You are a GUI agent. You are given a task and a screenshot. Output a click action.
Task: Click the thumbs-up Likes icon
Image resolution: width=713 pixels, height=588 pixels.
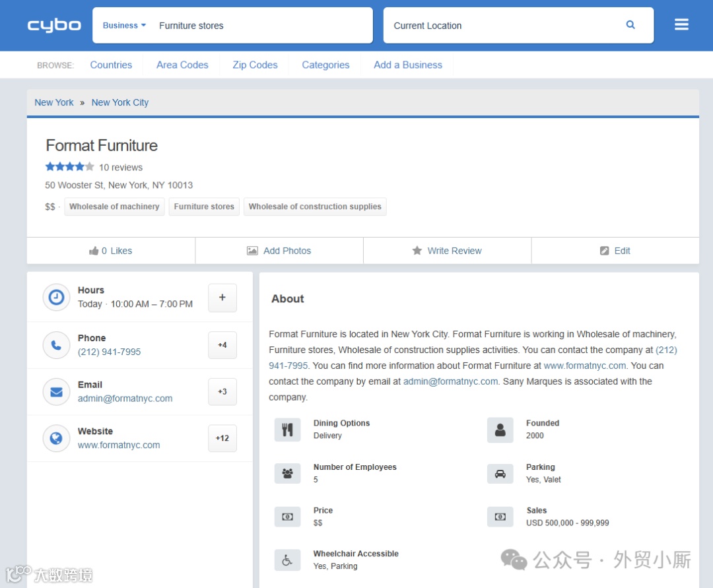pos(94,251)
